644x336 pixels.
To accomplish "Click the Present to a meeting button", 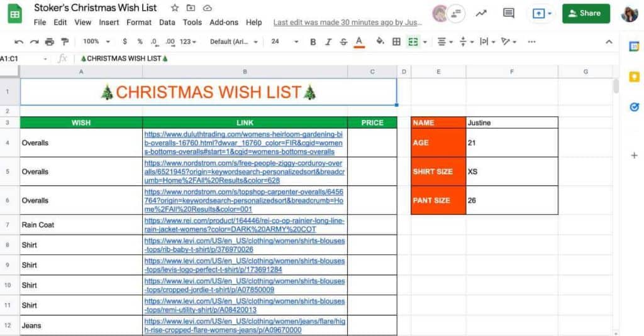I will point(541,14).
